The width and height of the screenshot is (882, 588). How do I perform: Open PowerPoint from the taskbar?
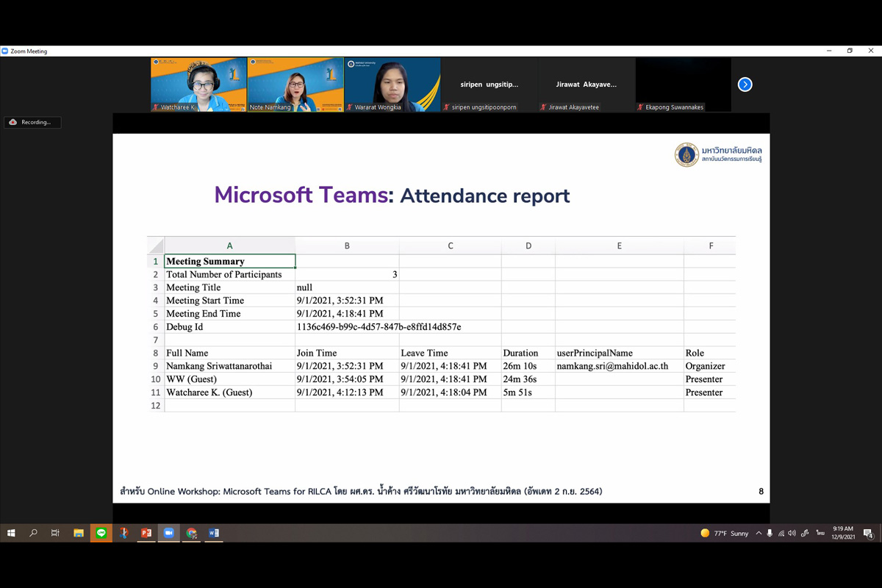(x=146, y=533)
